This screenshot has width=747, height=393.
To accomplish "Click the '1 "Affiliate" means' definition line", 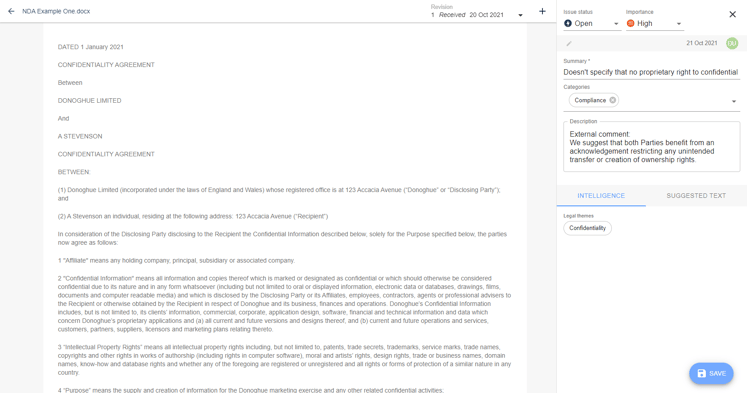I will [x=176, y=261].
